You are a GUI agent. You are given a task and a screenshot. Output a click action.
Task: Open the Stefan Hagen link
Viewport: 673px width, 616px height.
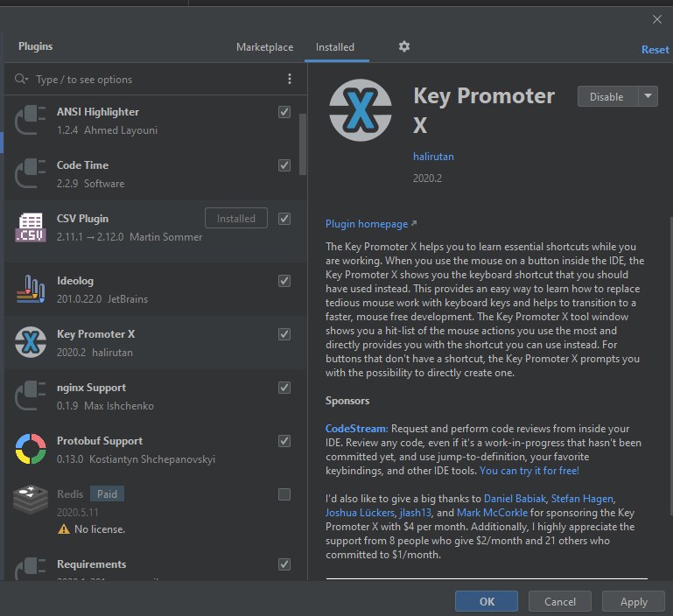pos(582,499)
